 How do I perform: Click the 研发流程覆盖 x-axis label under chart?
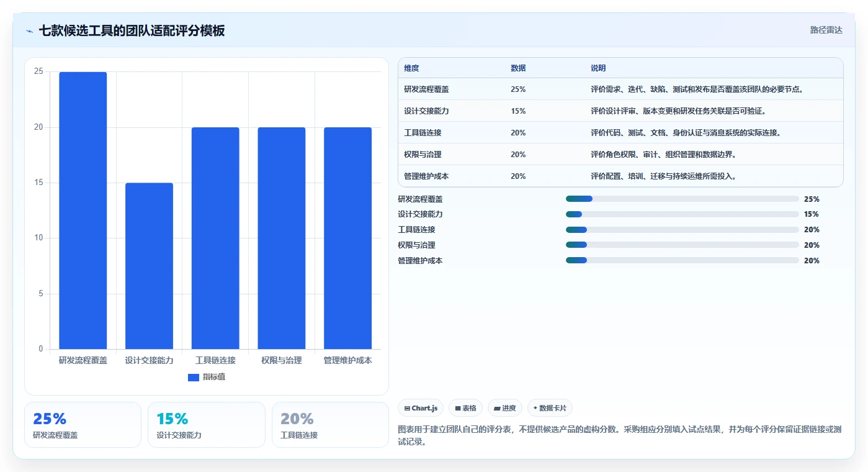pos(83,360)
